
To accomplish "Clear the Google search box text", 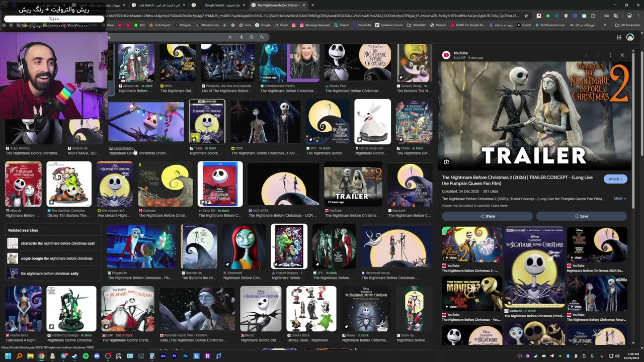I will 230,37.
